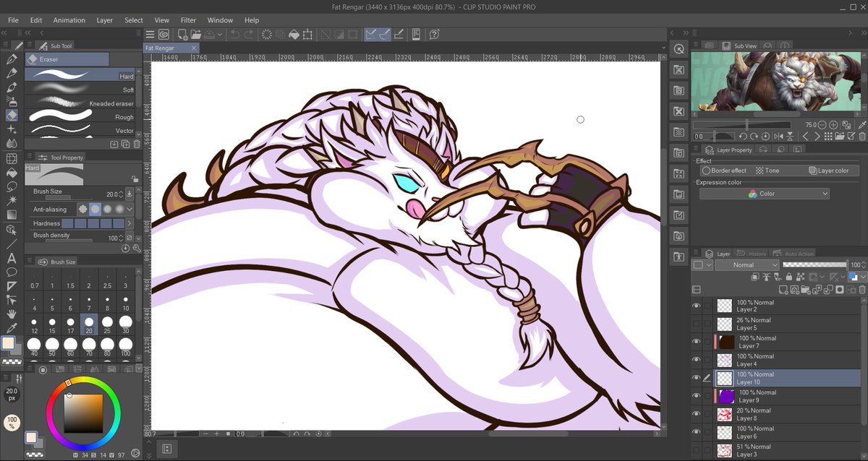Select the Gradient tool
Screen dimensions: 868x461
pos(12,215)
